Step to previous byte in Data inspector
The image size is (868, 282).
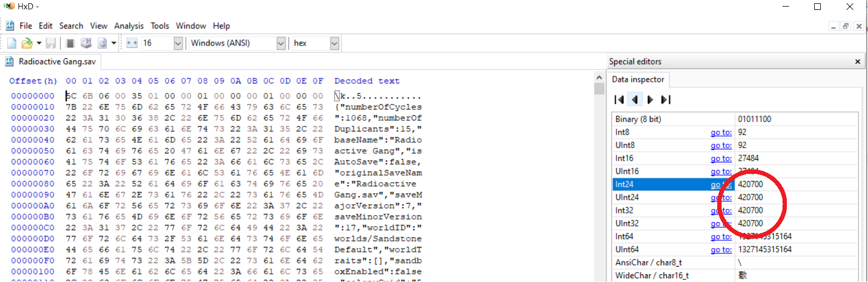[x=635, y=99]
